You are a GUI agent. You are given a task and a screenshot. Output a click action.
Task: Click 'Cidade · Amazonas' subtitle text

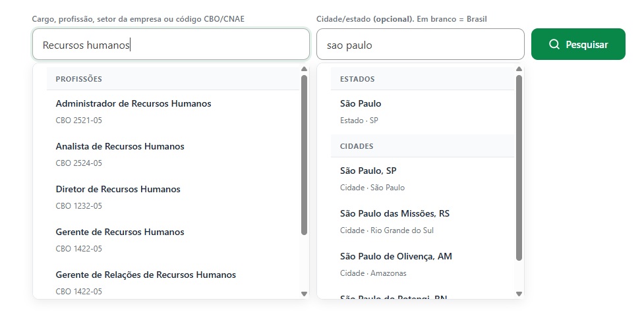pyautogui.click(x=373, y=273)
